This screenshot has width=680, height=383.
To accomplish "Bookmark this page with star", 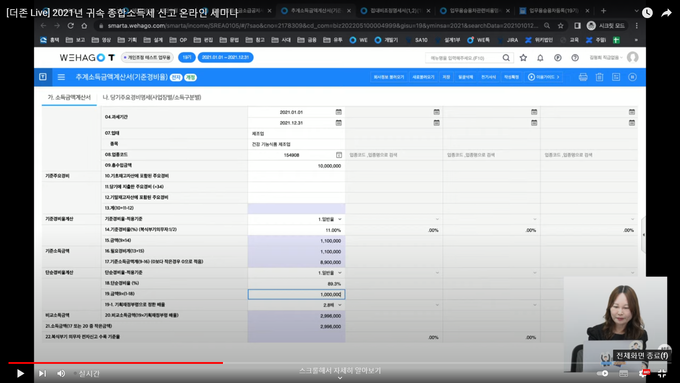I will click(561, 26).
